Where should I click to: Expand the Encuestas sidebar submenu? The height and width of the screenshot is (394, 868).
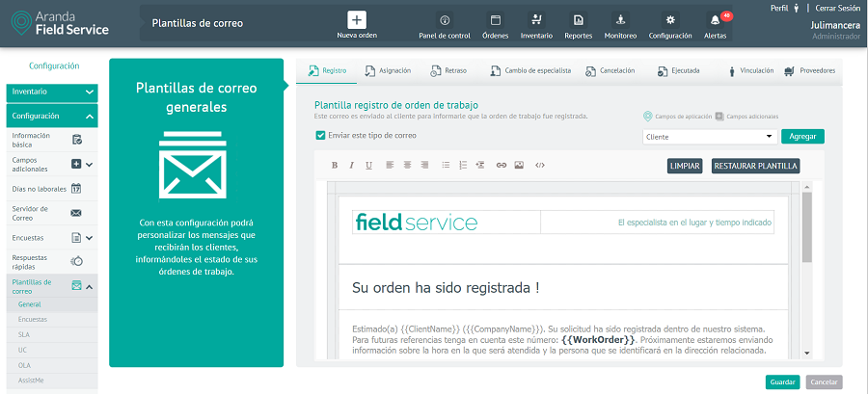(x=89, y=238)
